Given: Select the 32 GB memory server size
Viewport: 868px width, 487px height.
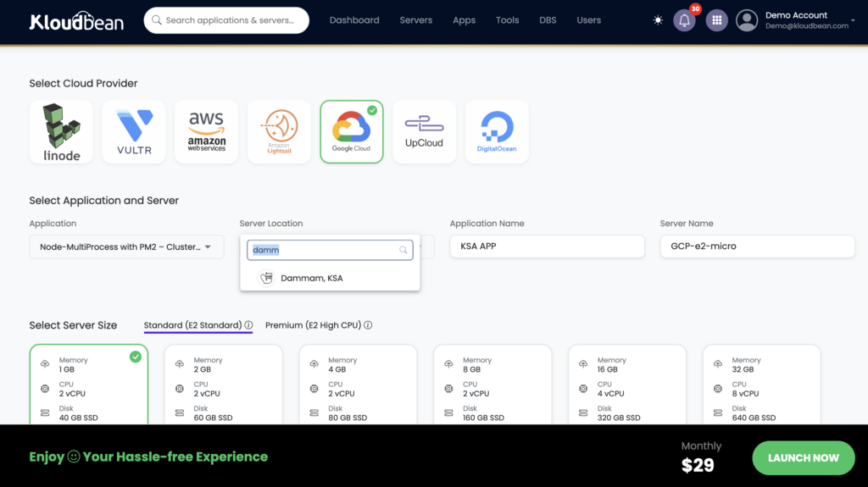Looking at the screenshot, I should 762,385.
